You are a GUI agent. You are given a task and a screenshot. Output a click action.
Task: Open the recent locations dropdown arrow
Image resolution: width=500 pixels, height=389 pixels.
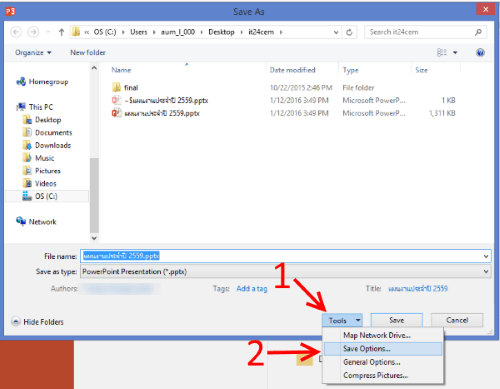click(x=48, y=32)
